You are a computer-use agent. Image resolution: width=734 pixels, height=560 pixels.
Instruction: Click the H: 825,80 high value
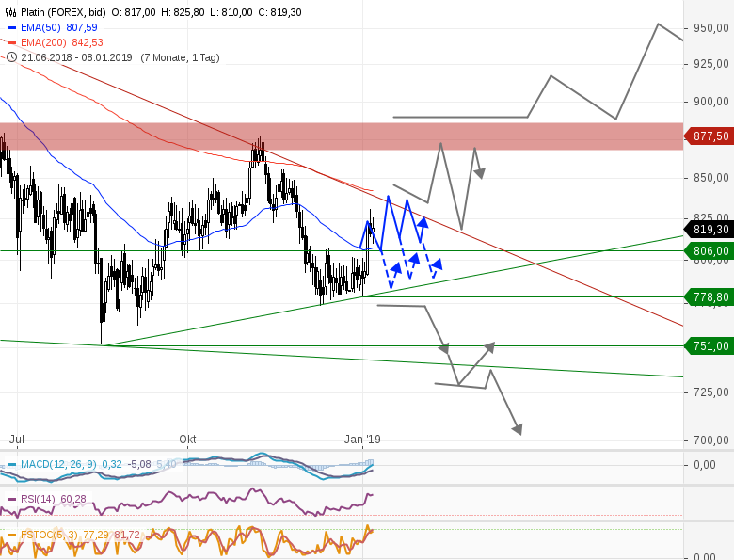183,12
